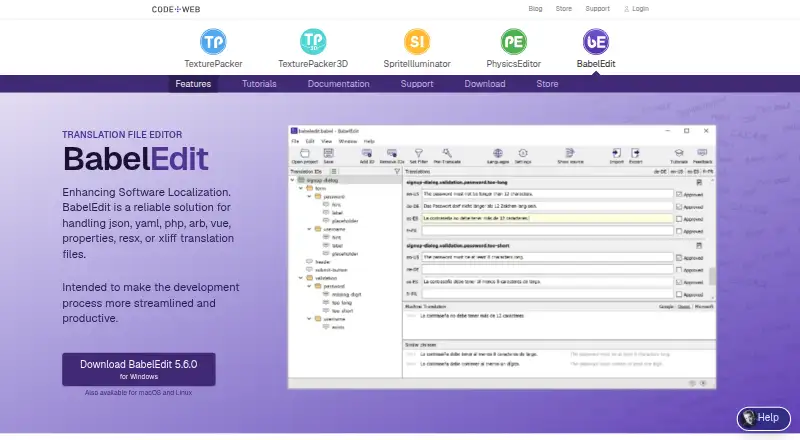Collapse the password folder under validation
This screenshot has height=440, width=800.
309,286
